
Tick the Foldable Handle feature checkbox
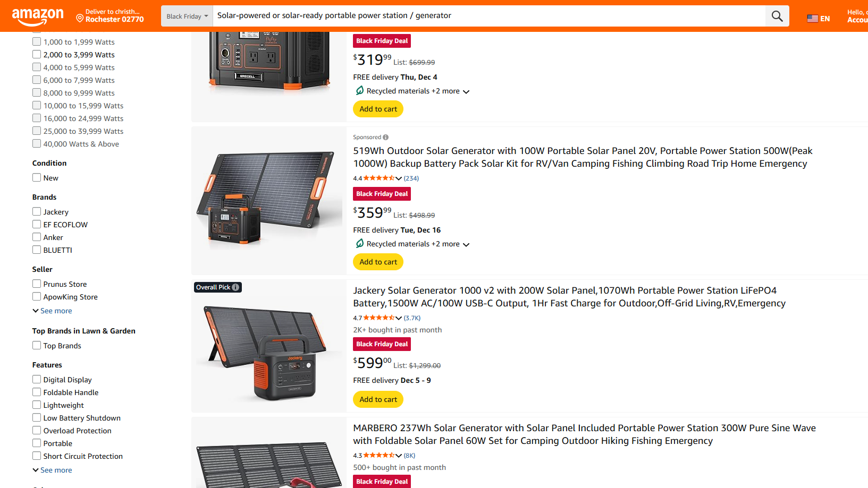click(37, 392)
